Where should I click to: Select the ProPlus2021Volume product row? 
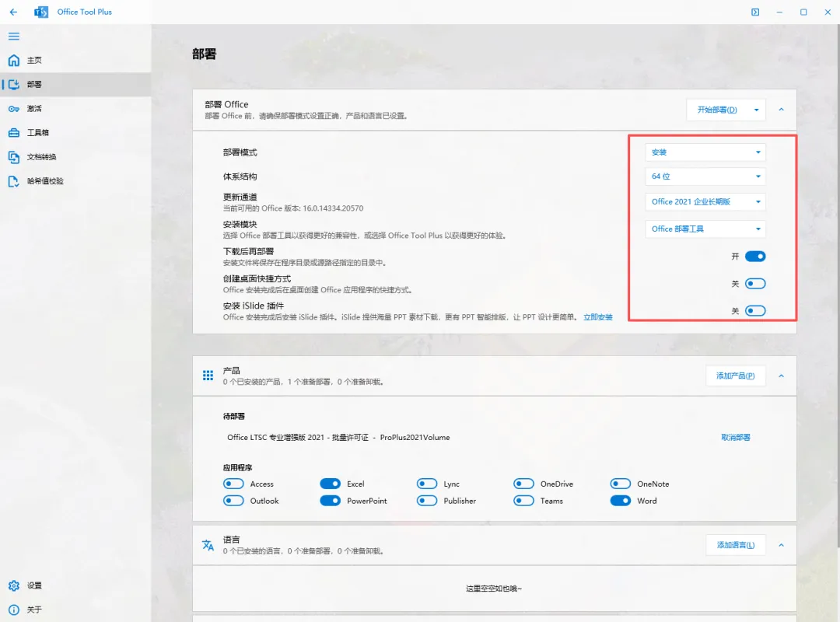338,437
